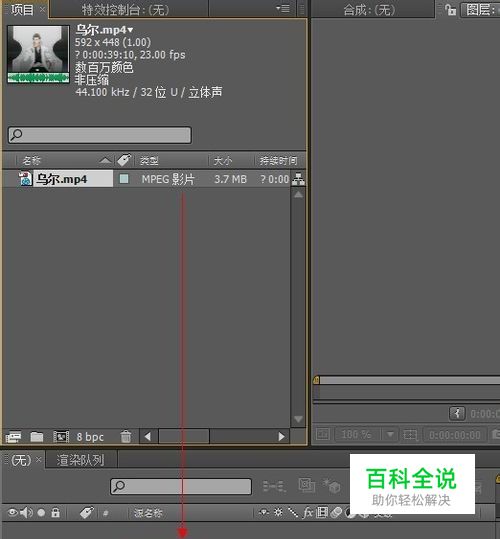Click the Project panel right arrow
The height and width of the screenshot is (539, 500).
coord(281,437)
